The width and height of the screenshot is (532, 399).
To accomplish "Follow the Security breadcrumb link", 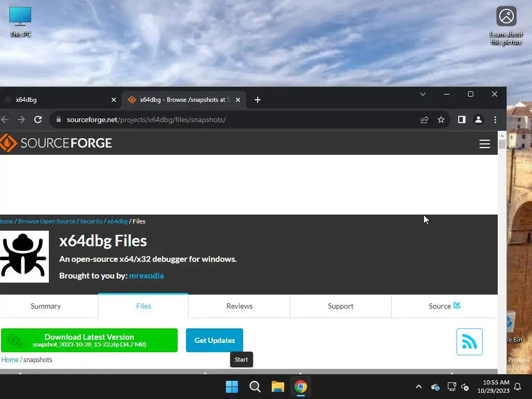I will coord(91,221).
